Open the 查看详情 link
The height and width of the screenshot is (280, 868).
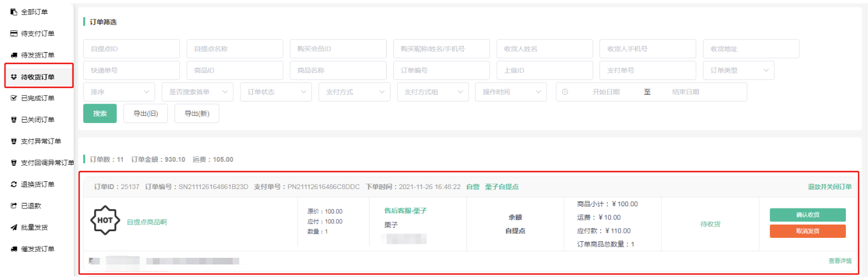coord(840,261)
